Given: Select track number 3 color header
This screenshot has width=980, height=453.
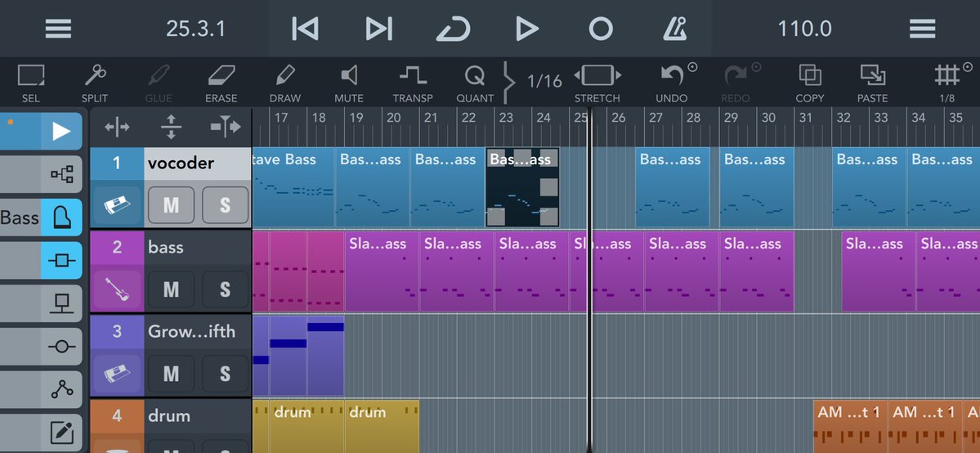Looking at the screenshot, I should click(117, 332).
